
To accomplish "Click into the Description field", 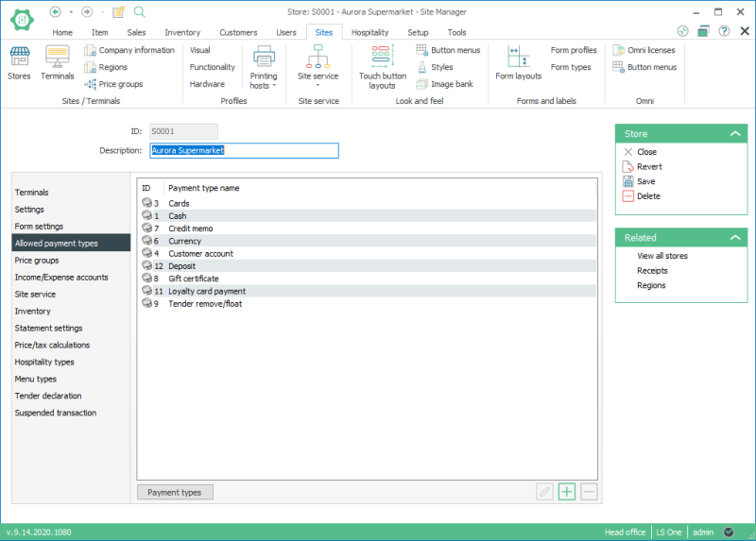I will click(x=244, y=150).
